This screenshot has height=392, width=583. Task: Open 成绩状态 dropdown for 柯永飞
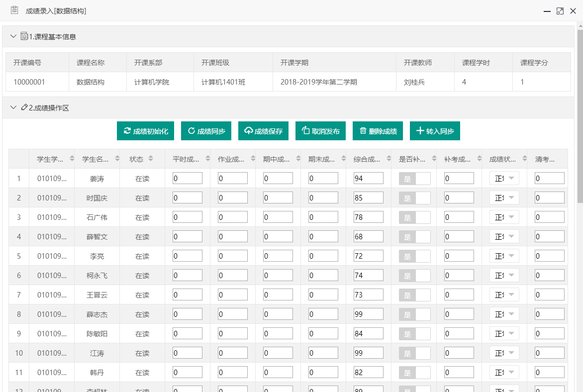[x=504, y=275]
